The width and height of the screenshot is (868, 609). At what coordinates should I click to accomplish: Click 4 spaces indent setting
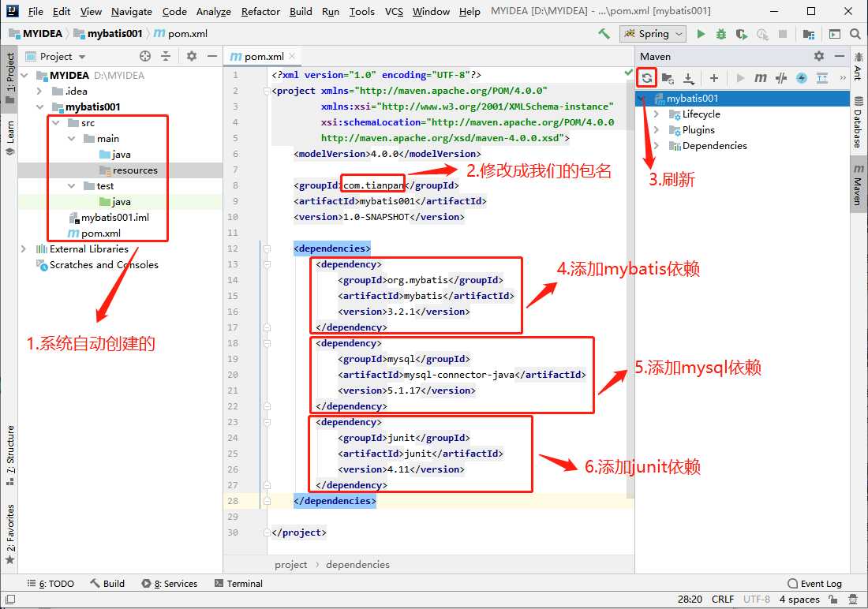799,599
